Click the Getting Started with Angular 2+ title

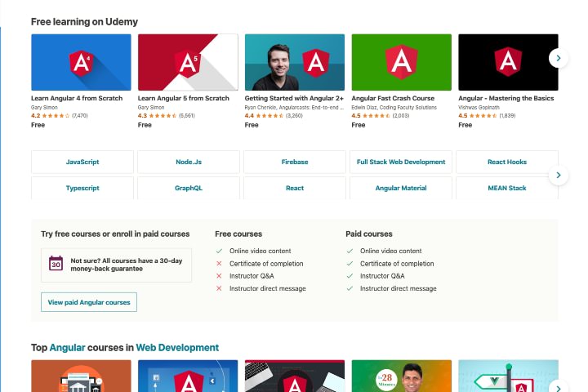coord(294,98)
